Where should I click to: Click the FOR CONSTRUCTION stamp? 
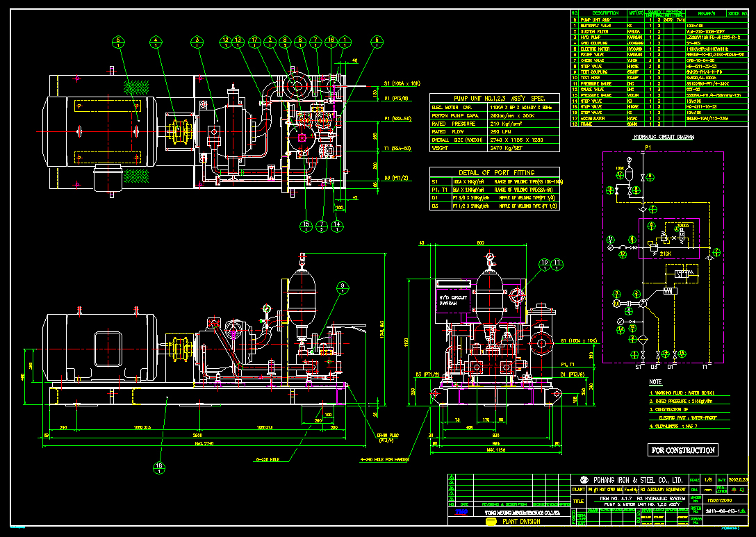tap(682, 450)
